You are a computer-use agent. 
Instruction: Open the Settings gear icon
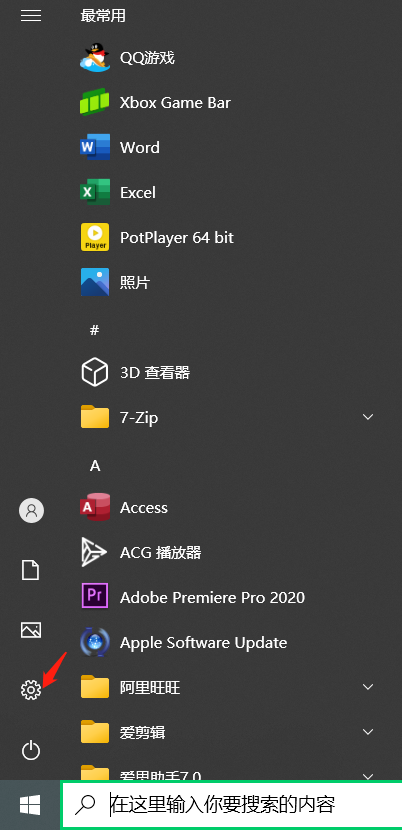point(31,690)
